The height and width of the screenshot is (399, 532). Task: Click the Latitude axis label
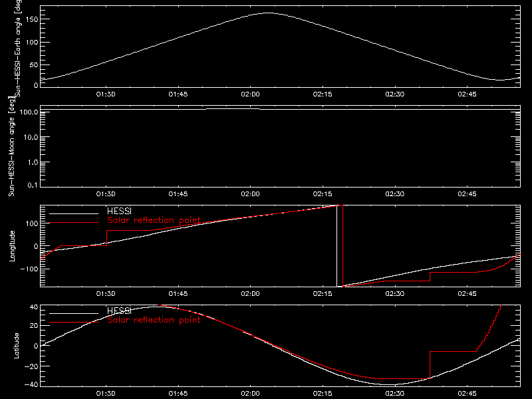click(16, 346)
